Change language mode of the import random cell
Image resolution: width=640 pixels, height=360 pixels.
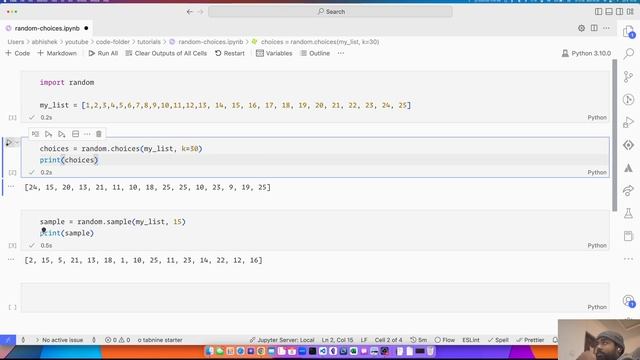tap(597, 117)
